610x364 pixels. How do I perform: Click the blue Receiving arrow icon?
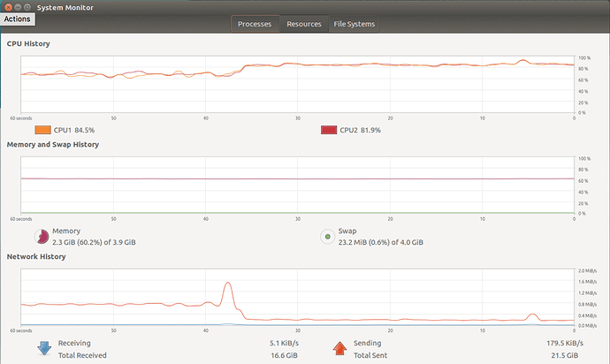pos(44,348)
